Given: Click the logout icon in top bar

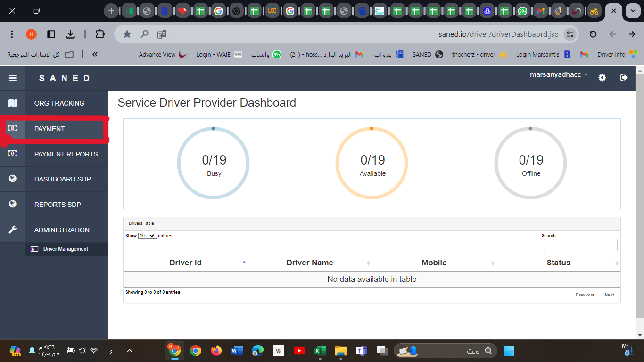Looking at the screenshot, I should [x=624, y=78].
